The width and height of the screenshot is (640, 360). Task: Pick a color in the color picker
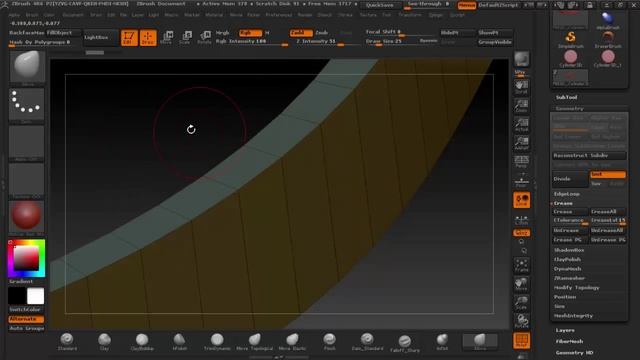[x=27, y=258]
